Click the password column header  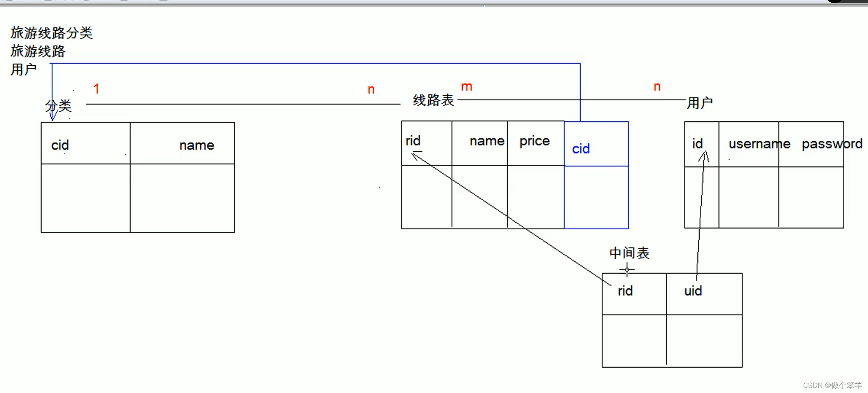click(x=832, y=144)
